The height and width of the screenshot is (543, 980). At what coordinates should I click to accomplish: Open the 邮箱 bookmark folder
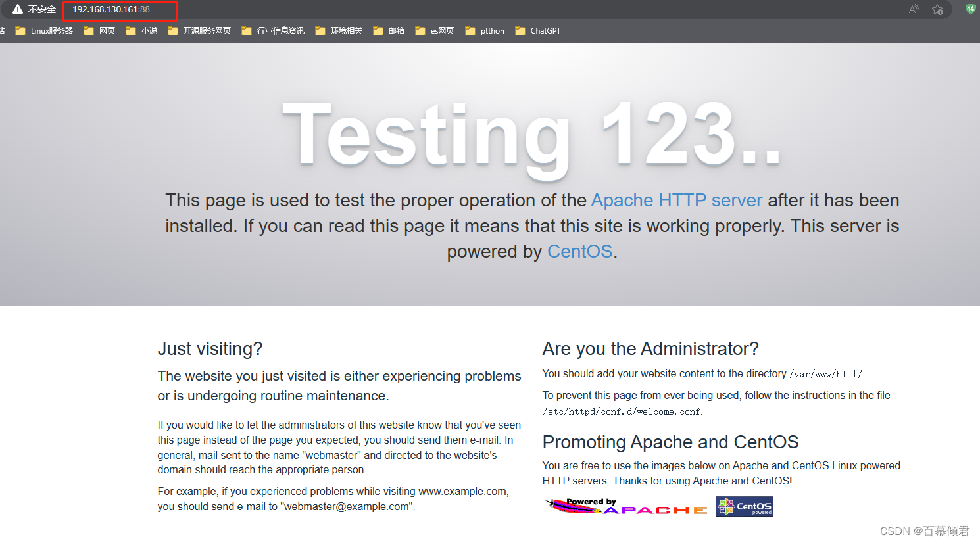tap(389, 31)
